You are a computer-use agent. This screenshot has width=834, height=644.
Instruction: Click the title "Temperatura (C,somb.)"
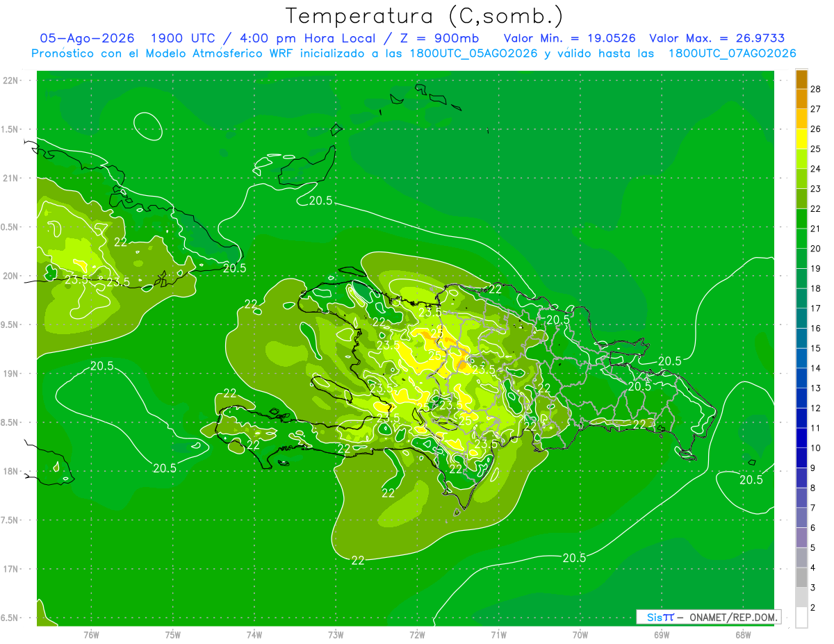(425, 17)
